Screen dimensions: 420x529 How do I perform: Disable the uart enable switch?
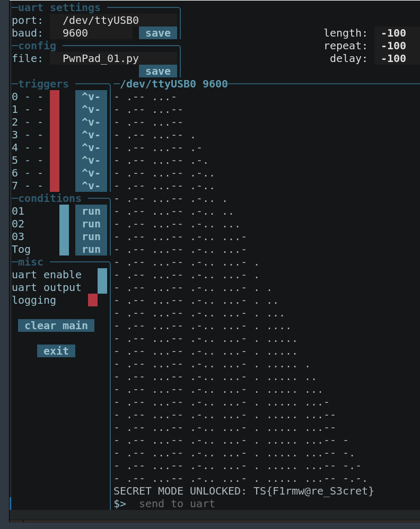[x=102, y=275]
